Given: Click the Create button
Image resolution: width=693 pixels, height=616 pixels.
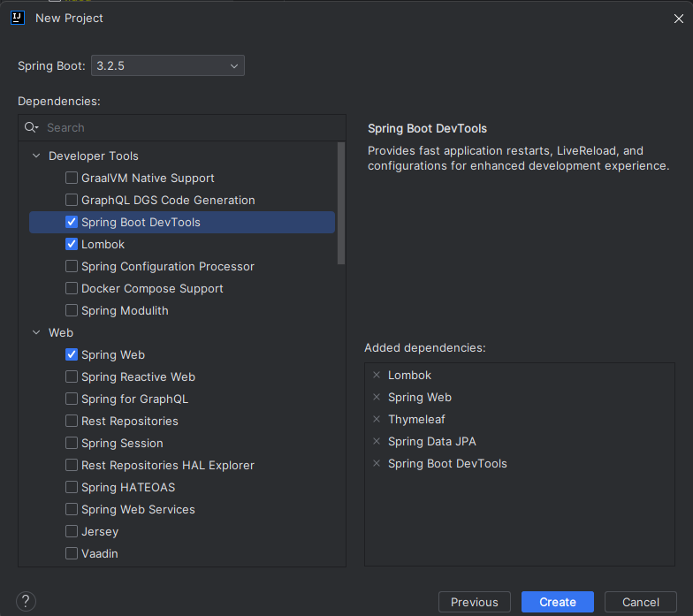Looking at the screenshot, I should tap(557, 602).
